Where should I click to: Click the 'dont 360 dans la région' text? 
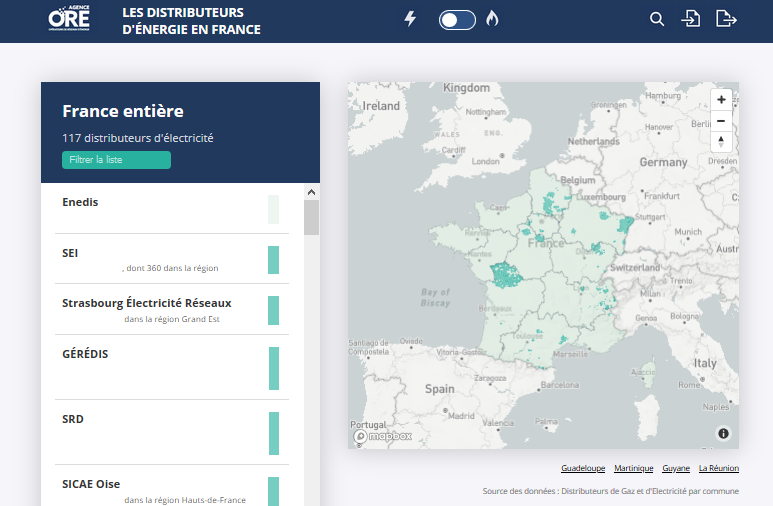pyautogui.click(x=170, y=268)
